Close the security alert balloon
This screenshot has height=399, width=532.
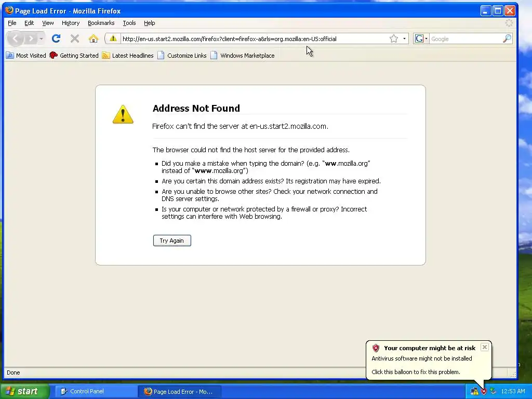tap(485, 347)
